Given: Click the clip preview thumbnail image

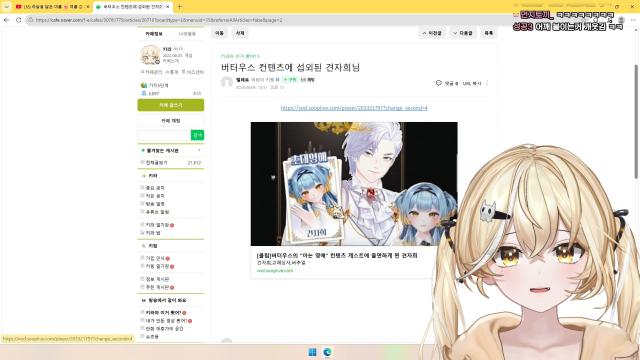Looking at the screenshot, I should [354, 184].
